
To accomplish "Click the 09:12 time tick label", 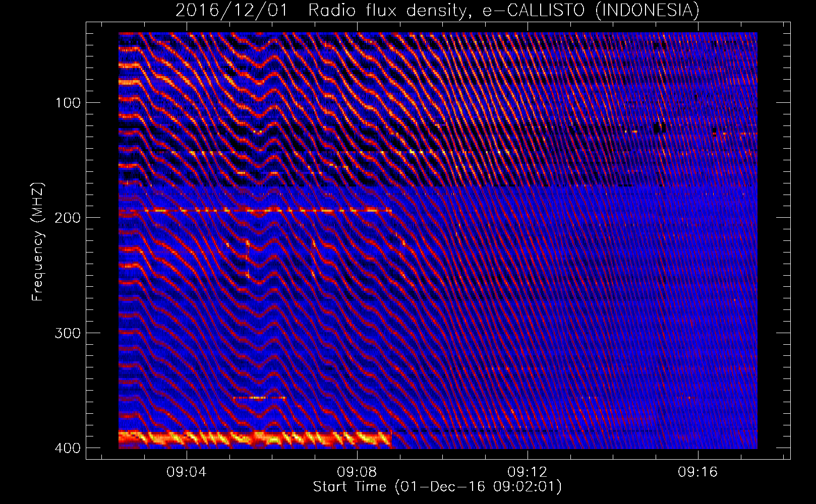I will click(528, 472).
